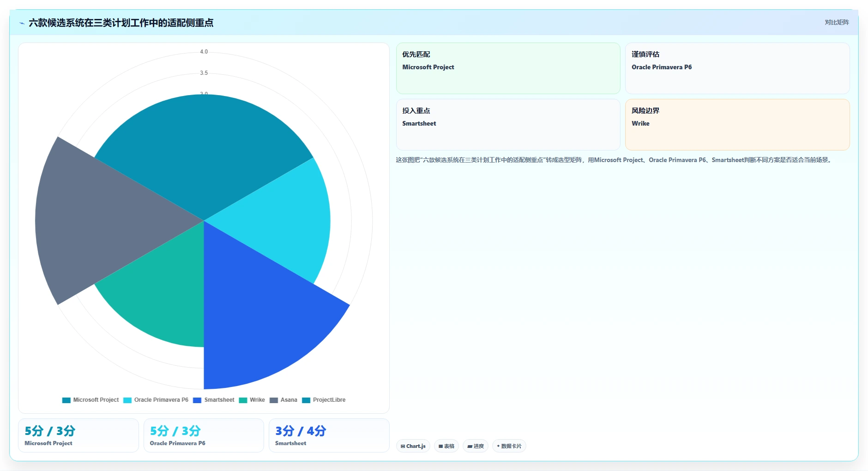Click the 投入重点 heading text
The width and height of the screenshot is (868, 471).
point(416,110)
